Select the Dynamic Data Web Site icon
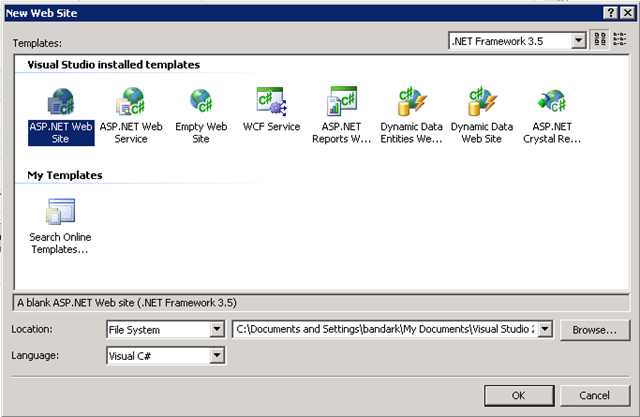 [482, 101]
